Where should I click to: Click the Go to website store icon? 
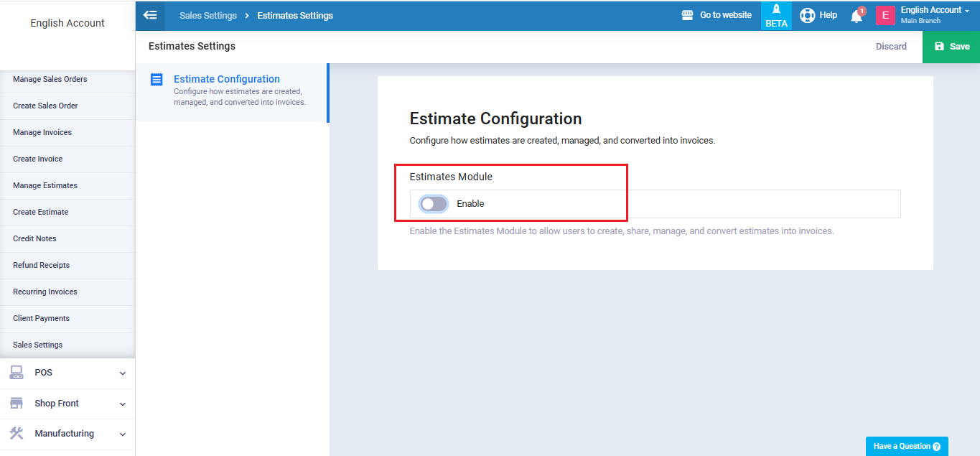pyautogui.click(x=687, y=15)
